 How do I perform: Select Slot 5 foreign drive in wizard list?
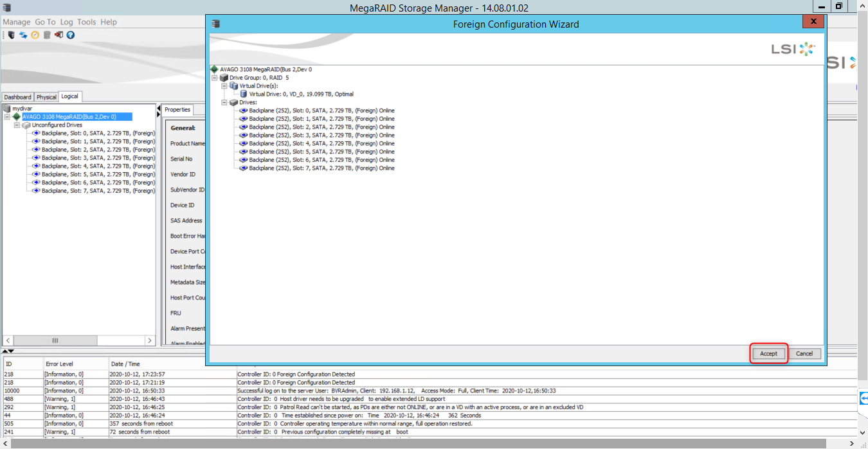(321, 152)
